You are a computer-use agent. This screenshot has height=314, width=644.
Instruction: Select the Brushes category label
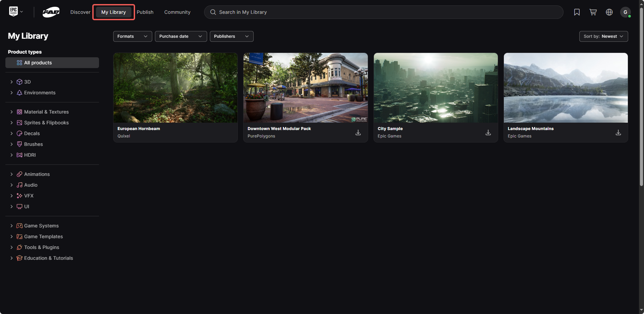pos(33,144)
